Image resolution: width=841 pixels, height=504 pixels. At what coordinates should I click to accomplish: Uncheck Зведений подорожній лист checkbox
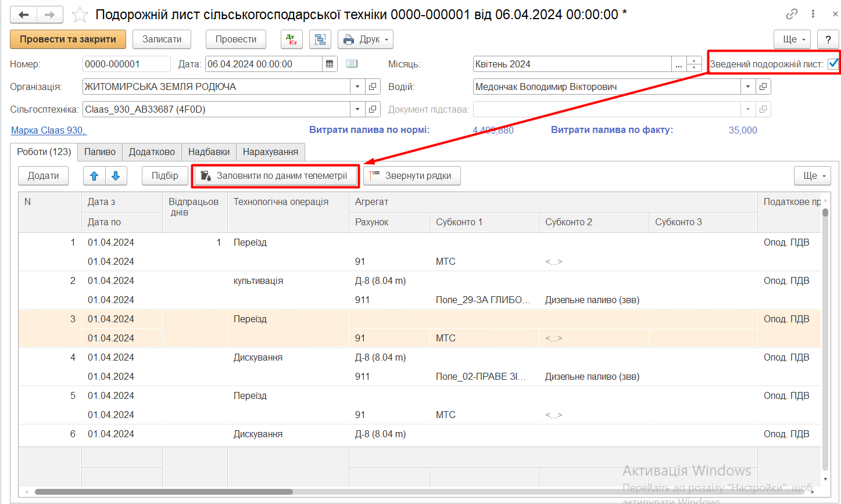pyautogui.click(x=833, y=63)
